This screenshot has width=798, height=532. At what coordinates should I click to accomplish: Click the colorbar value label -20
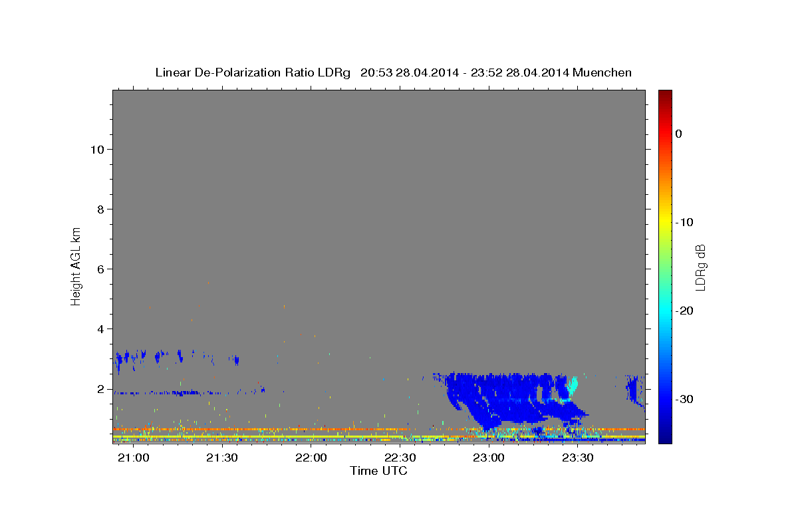684,311
